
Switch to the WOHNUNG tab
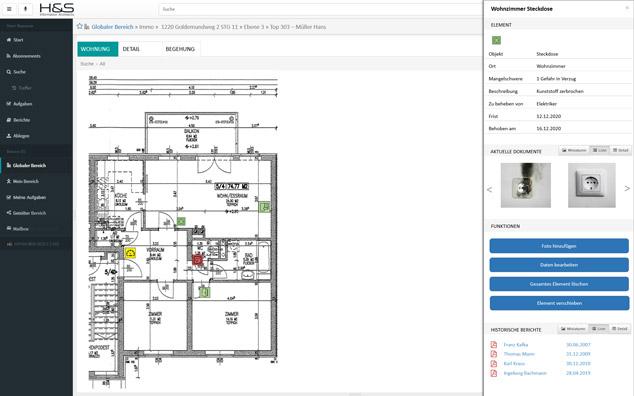pyautogui.click(x=97, y=49)
